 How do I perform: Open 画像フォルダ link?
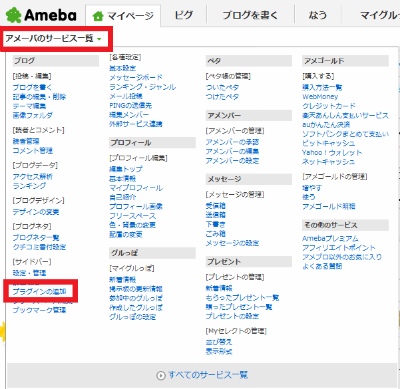click(x=33, y=115)
